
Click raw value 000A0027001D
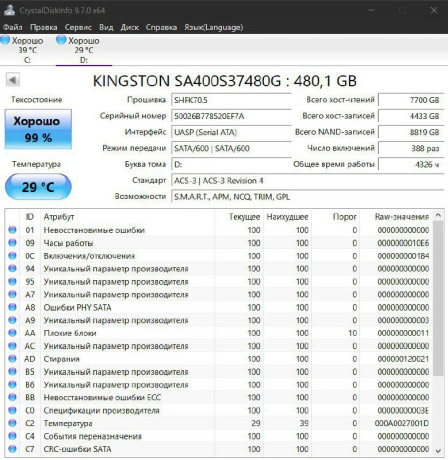click(402, 423)
